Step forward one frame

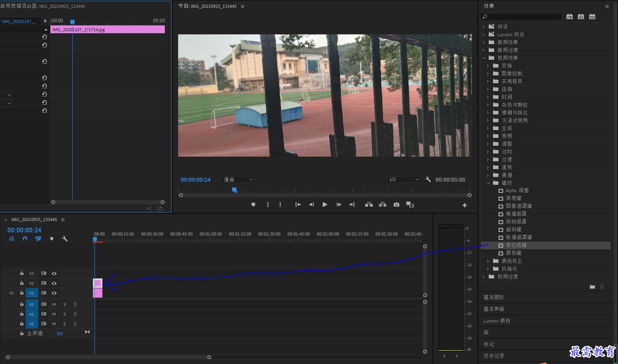tap(339, 205)
